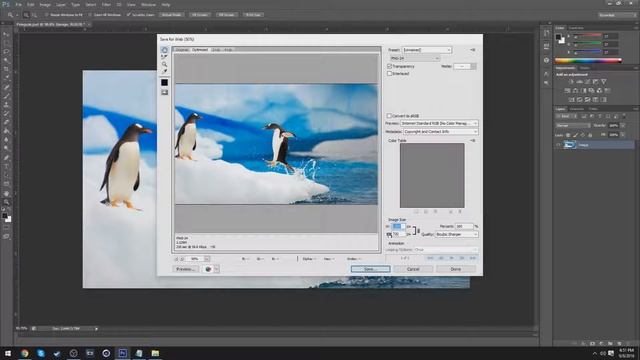This screenshot has width=640, height=360.
Task: Toggle Zoom All Windows checkbox in options bar
Action: [x=91, y=15]
